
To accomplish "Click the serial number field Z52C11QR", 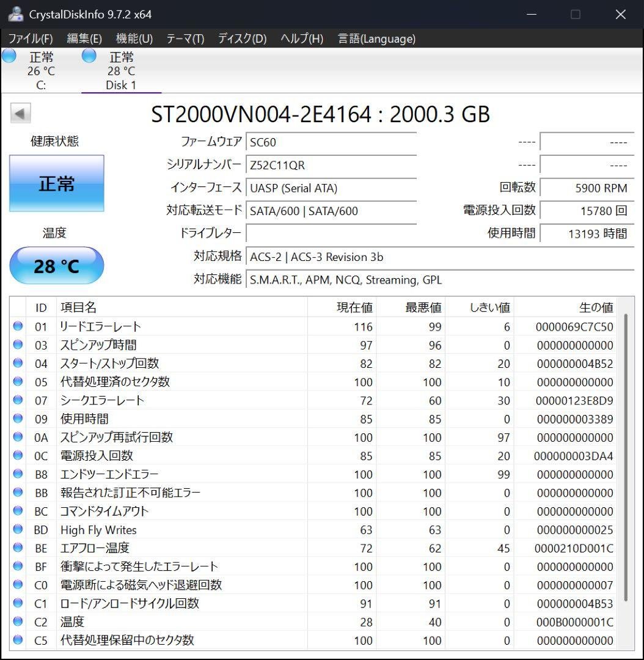I will (331, 164).
